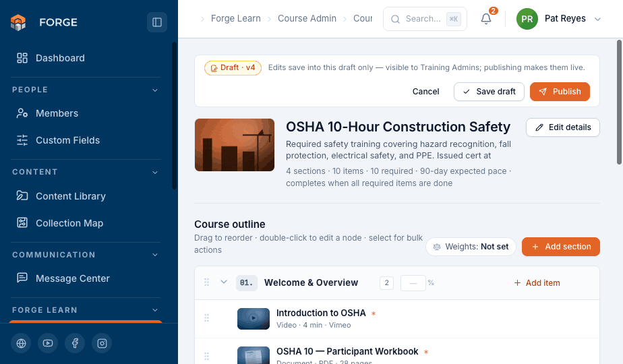Click Edit details
Viewport: 623px width, 364px height.
(x=562, y=127)
